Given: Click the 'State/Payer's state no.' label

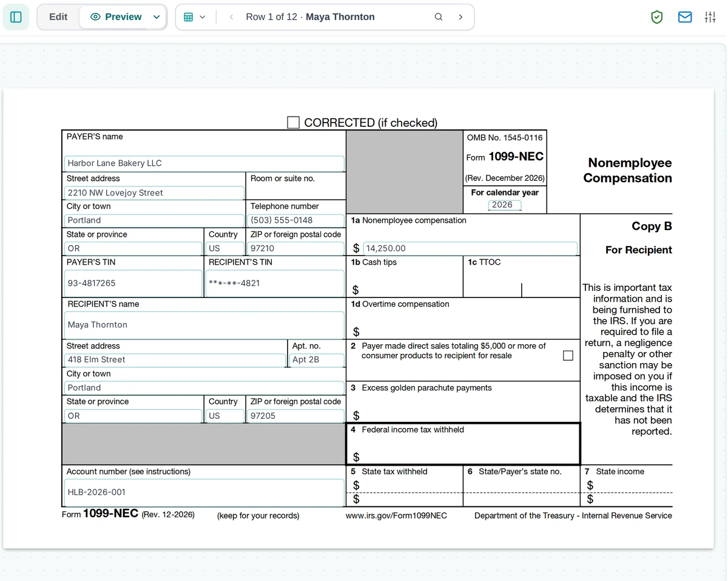Looking at the screenshot, I should [x=520, y=472].
